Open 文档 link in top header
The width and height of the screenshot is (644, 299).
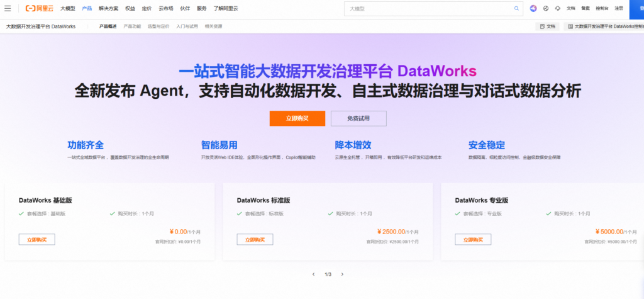[570, 8]
